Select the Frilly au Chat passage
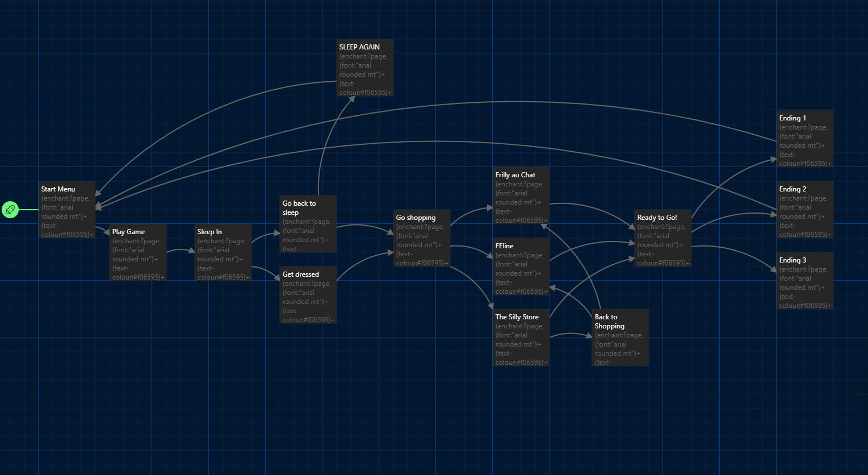The width and height of the screenshot is (868, 475). tap(521, 195)
